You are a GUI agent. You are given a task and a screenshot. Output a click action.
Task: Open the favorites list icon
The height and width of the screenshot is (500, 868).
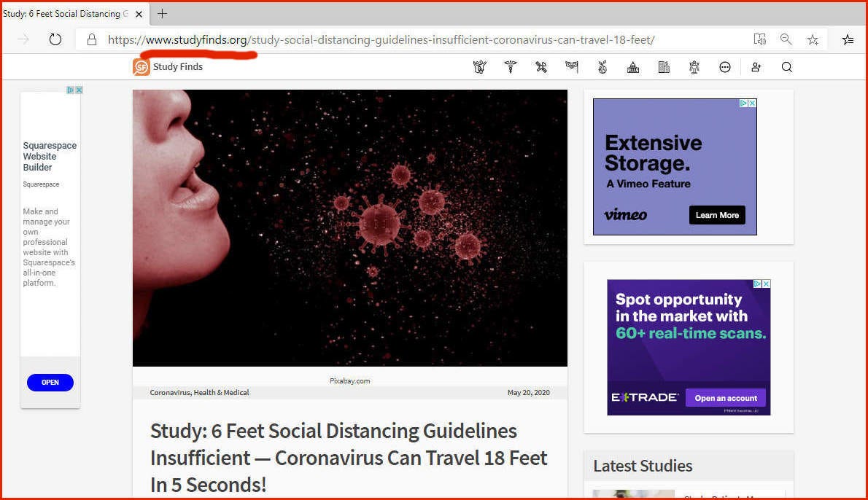click(848, 39)
